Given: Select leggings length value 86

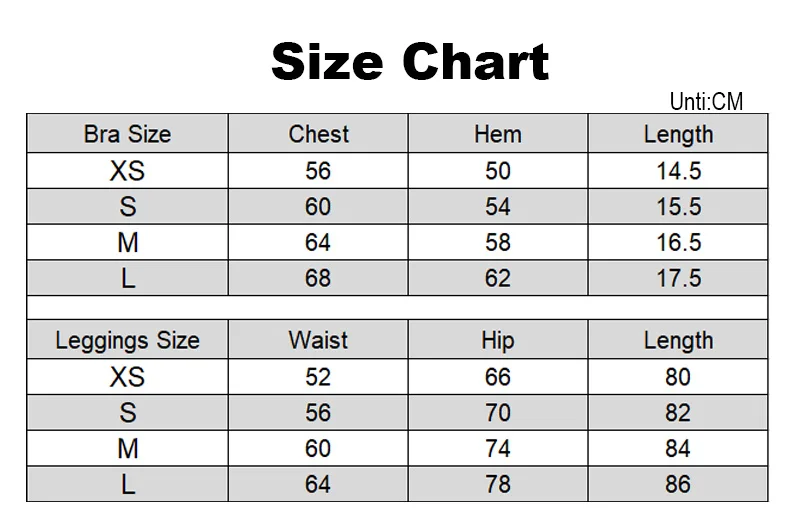Looking at the screenshot, I should tap(678, 484).
